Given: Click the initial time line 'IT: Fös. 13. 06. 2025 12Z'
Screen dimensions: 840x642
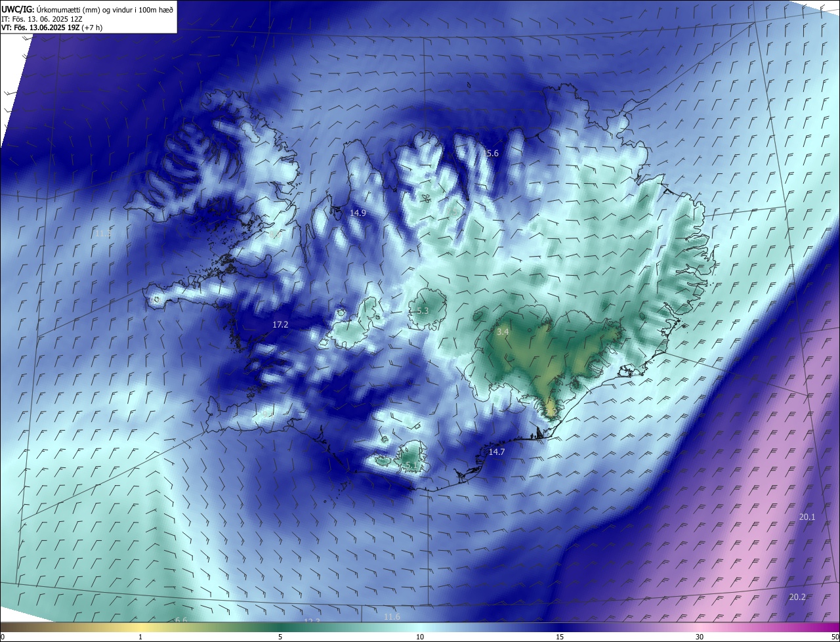Looking at the screenshot, I should (x=41, y=18).
